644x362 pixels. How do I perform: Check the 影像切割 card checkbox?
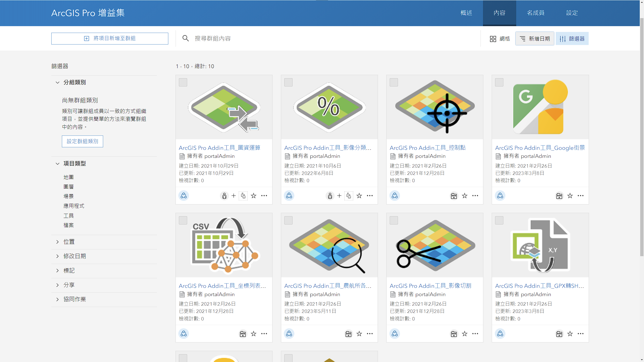394,220
